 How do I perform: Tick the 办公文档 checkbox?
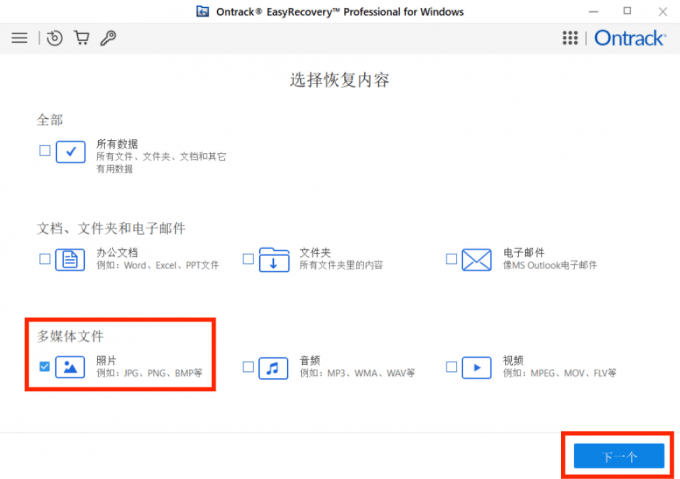[44, 259]
